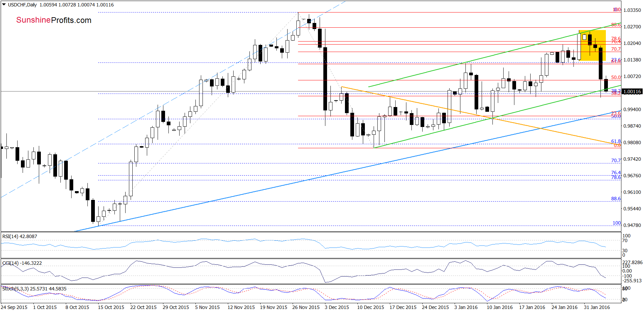Click the 29 Oct 2015 date label

point(176,307)
